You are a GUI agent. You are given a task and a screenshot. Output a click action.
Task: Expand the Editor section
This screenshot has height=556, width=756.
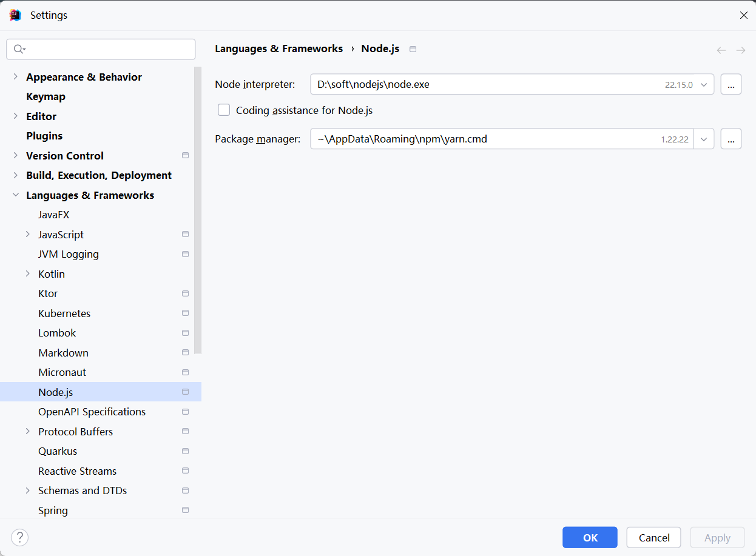[x=15, y=116]
